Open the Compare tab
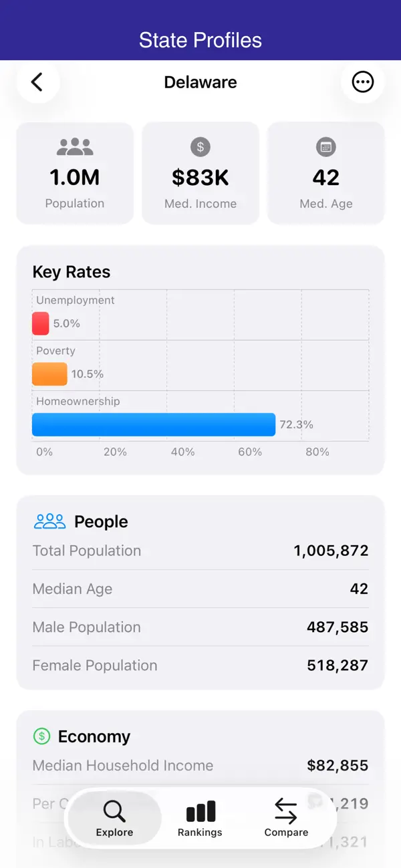 [x=286, y=818]
